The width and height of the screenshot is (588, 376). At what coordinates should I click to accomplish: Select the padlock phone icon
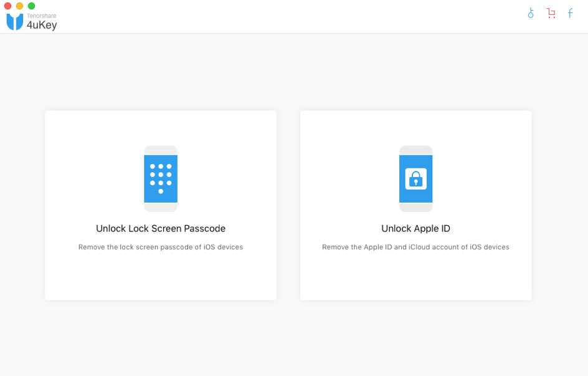pyautogui.click(x=415, y=178)
